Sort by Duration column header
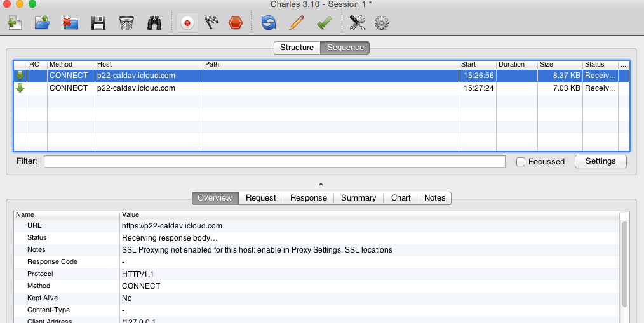644x323 pixels. pos(517,65)
